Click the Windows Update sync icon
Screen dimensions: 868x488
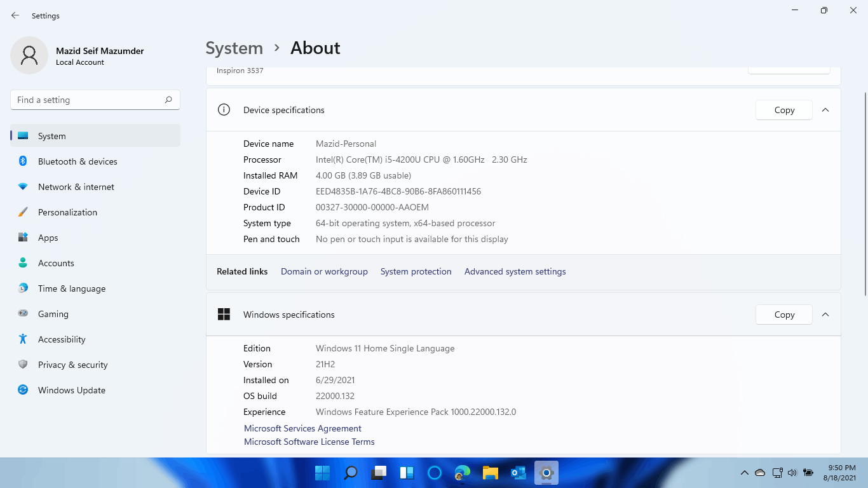[23, 390]
